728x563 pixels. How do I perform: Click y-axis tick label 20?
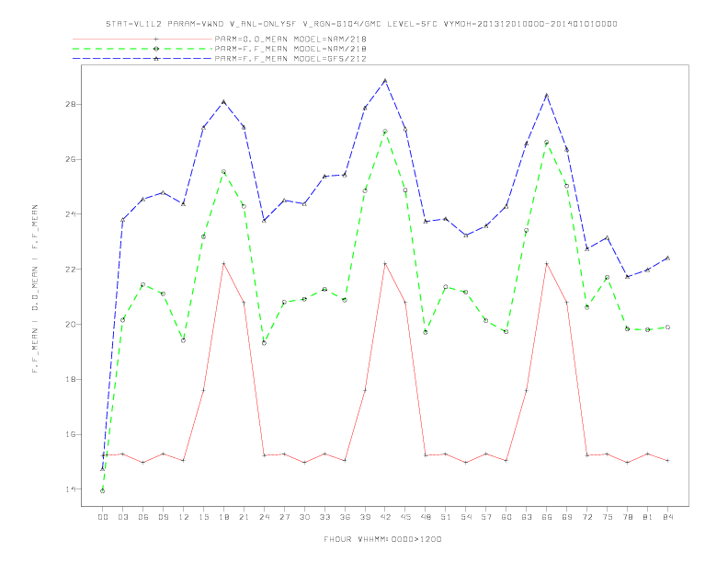click(x=71, y=324)
